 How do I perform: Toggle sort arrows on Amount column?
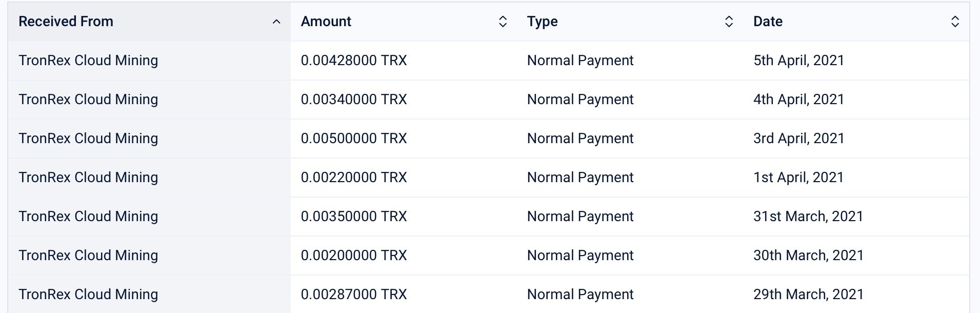(503, 22)
